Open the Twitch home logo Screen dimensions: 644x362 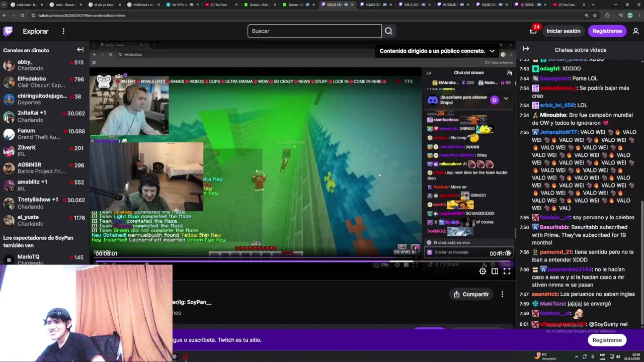[8, 31]
